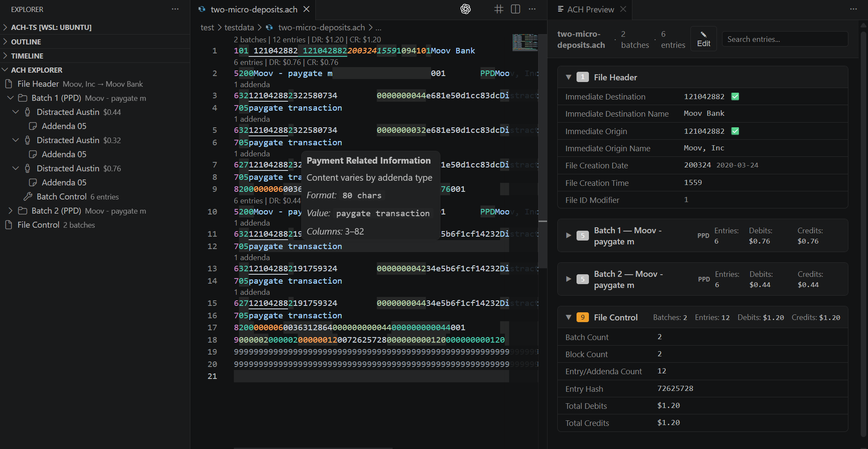This screenshot has width=868, height=449.
Task: Collapse the ACH EXPLORER section
Action: [6, 70]
